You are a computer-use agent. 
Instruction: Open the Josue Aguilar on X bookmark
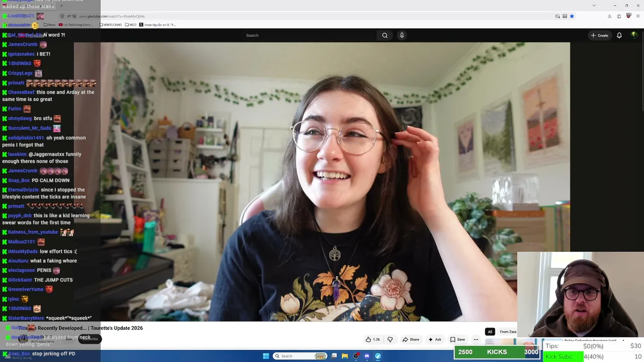click(157, 25)
